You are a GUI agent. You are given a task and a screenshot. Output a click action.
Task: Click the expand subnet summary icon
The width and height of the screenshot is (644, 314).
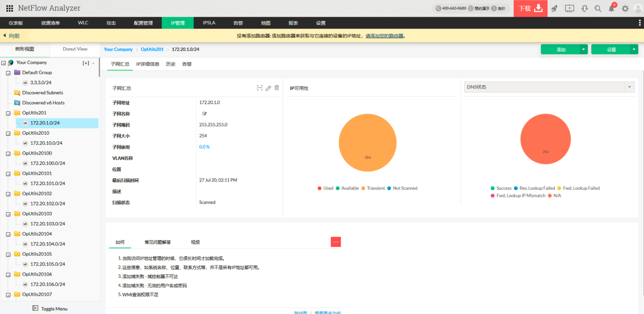260,88
